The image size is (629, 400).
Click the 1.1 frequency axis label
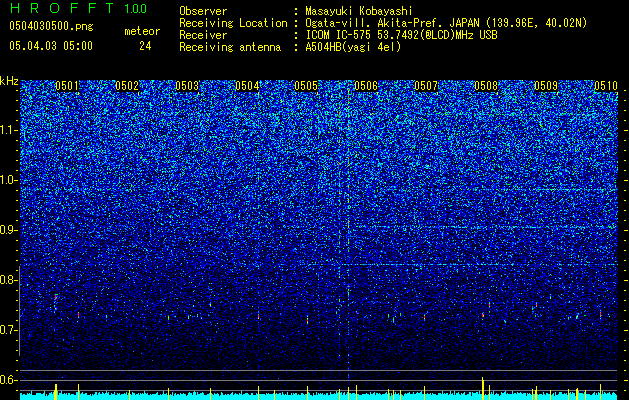click(x=9, y=130)
